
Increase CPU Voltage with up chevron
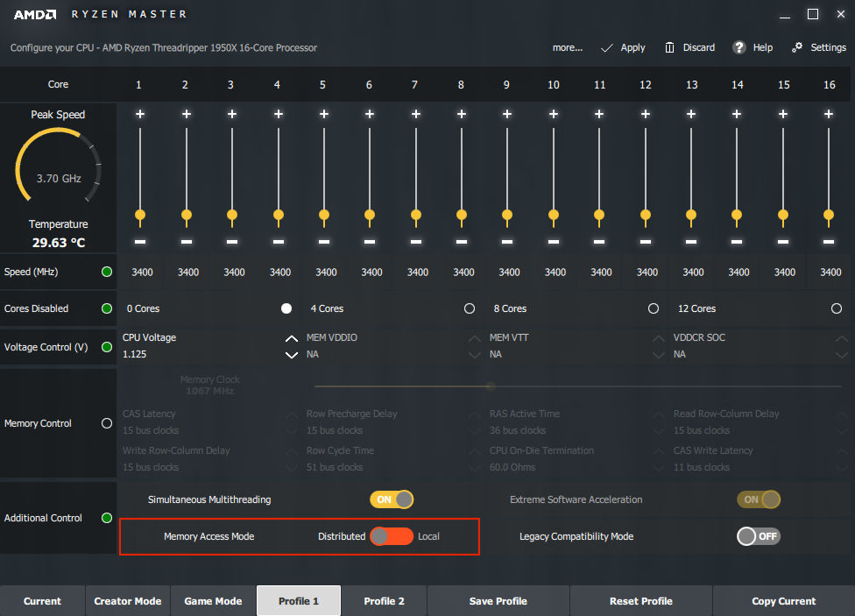[292, 339]
